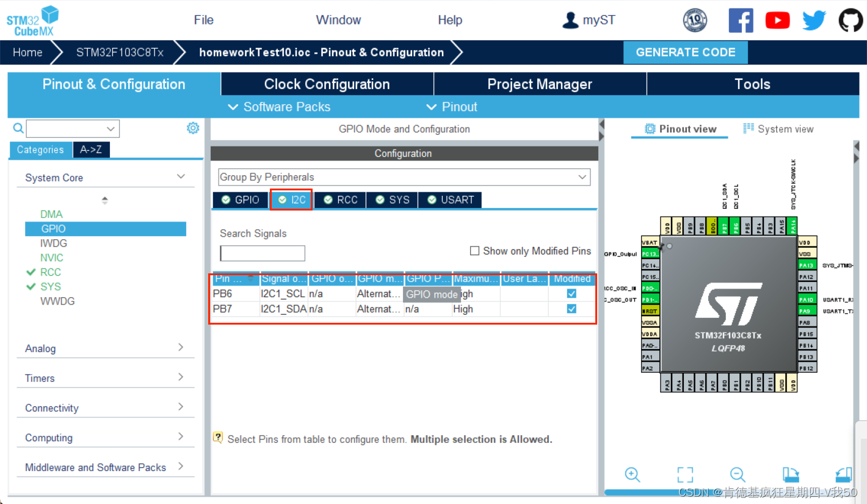Click the help question mark icon beside the tip
This screenshot has width=867, height=504.
pyautogui.click(x=217, y=437)
